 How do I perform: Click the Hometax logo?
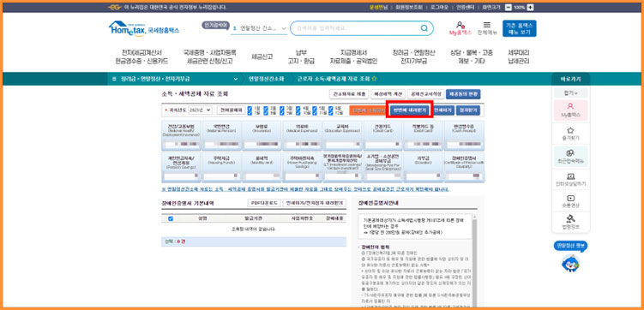pos(144,29)
